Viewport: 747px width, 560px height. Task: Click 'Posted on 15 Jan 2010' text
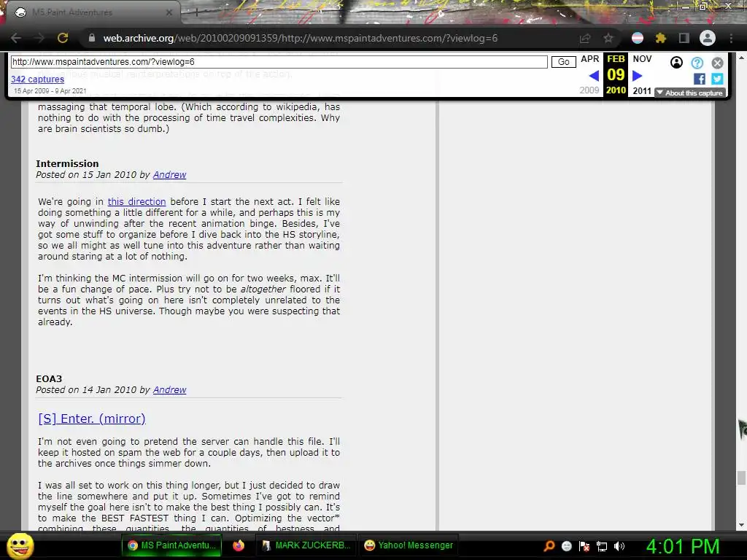tap(86, 175)
